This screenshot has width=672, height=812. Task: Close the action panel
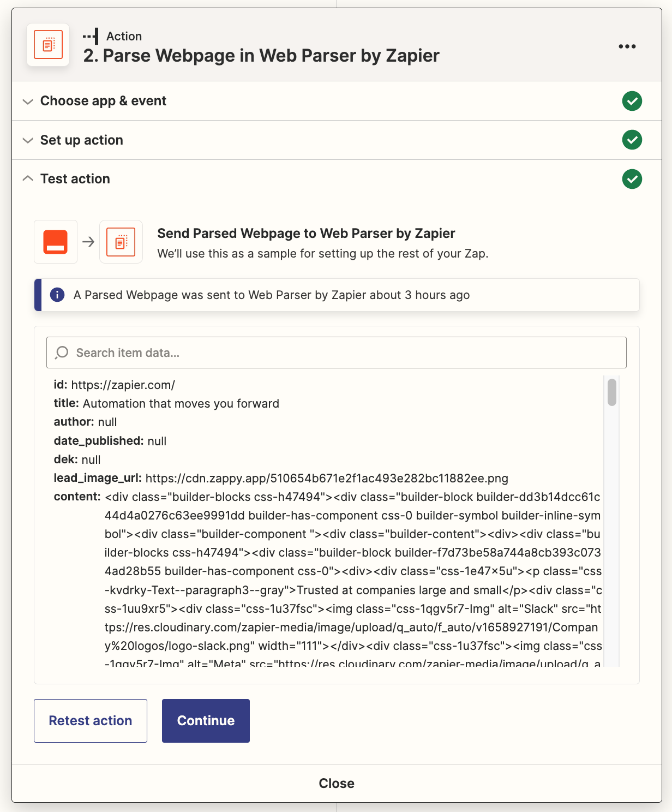pos(337,783)
